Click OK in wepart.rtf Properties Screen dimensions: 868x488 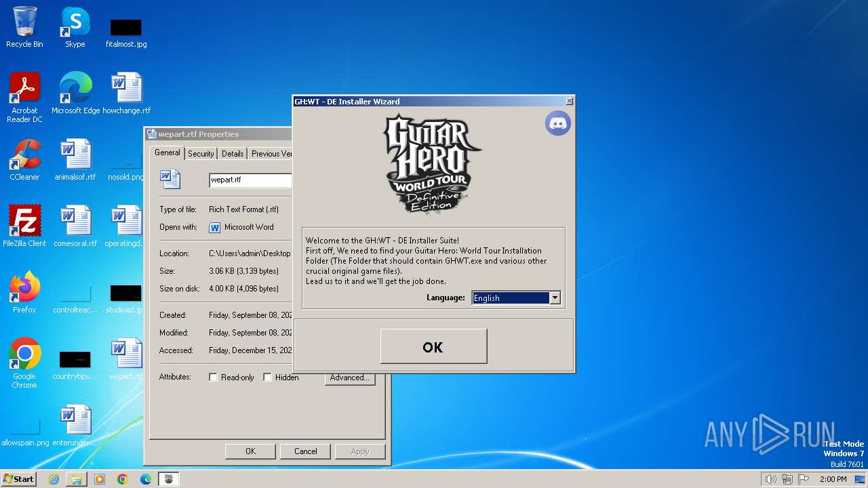[x=250, y=451]
